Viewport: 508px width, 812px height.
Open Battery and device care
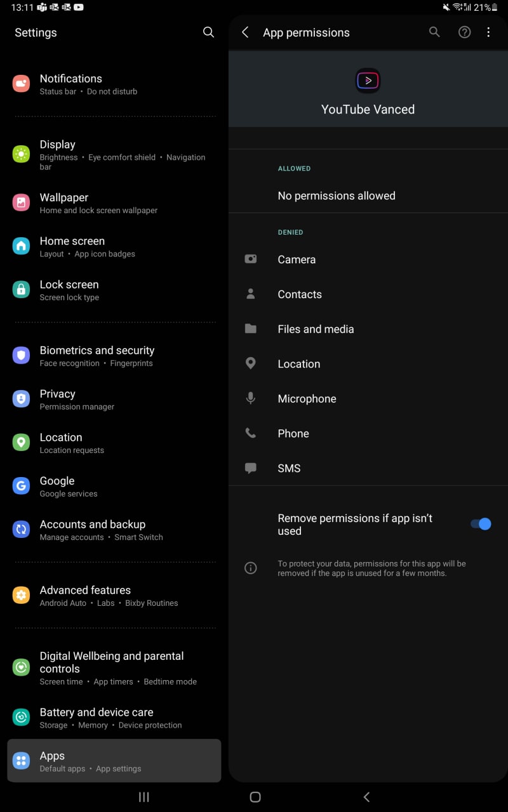114,718
